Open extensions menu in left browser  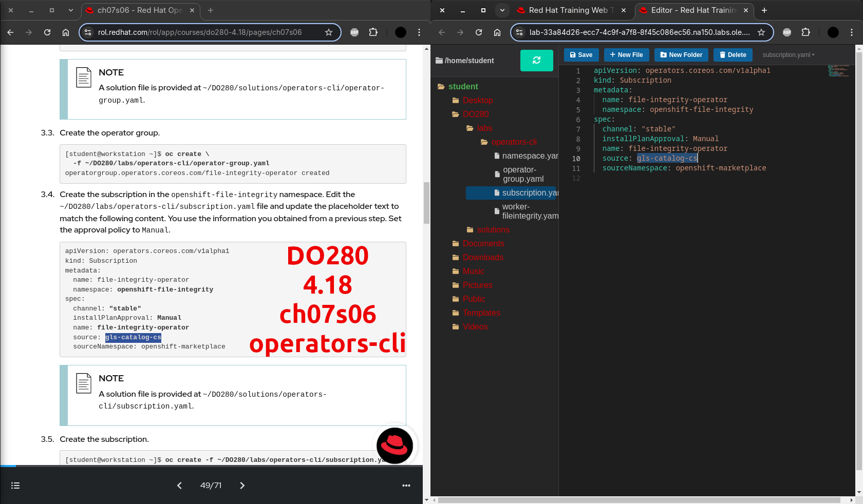click(x=373, y=32)
